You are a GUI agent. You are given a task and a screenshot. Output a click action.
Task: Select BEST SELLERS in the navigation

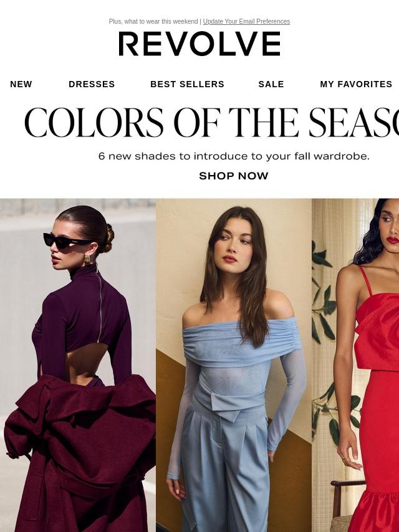[x=187, y=84]
